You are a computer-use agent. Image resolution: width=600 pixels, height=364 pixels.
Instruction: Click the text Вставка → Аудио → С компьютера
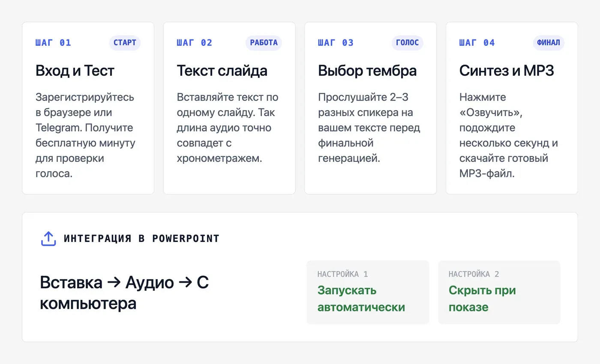coord(124,293)
